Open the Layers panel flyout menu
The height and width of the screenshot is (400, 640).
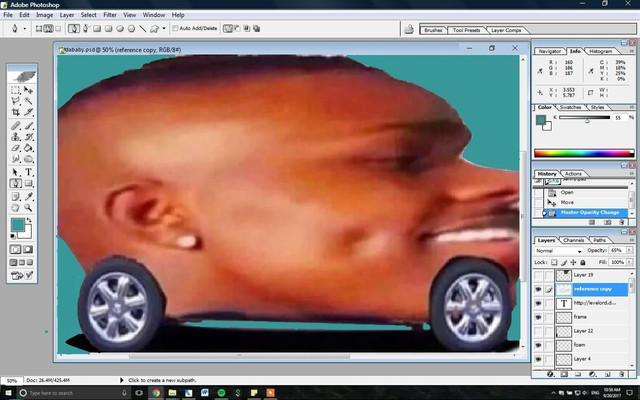(x=631, y=240)
